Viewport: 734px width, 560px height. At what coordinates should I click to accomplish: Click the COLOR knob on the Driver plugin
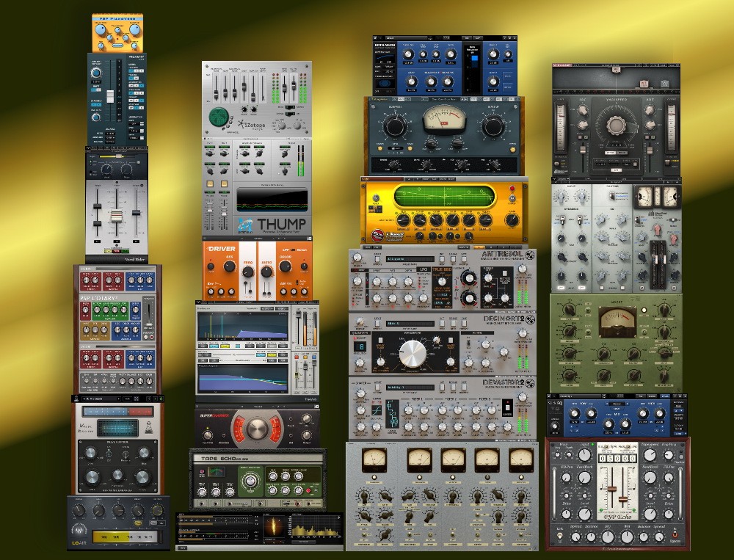point(285,266)
